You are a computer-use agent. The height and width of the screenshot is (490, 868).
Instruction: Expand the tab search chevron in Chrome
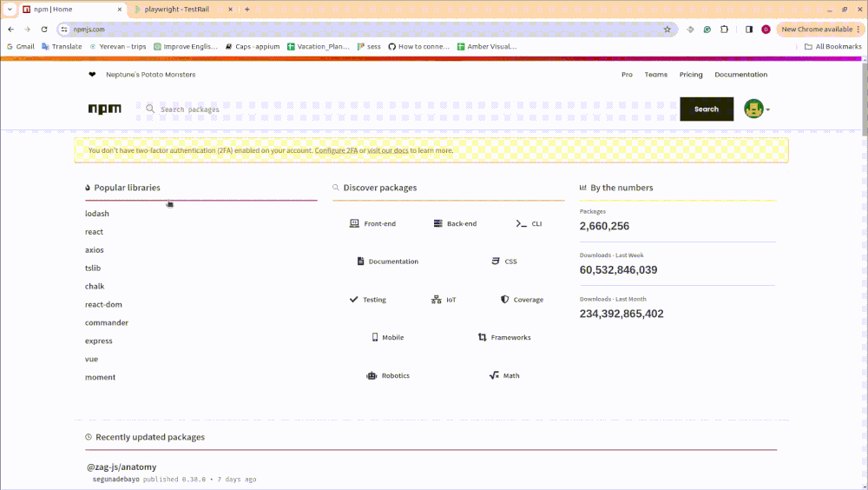[x=9, y=9]
